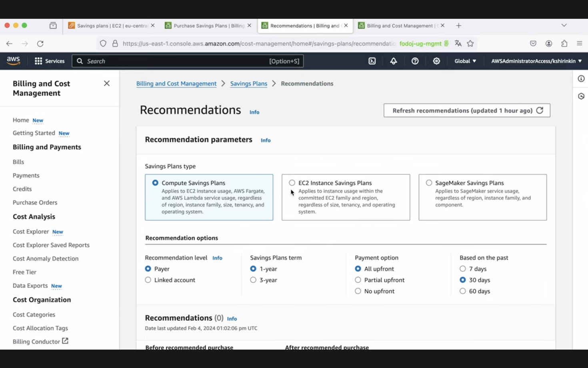Click Billing and Cost Management breadcrumb link
Viewport: 588px width, 368px height.
coord(176,84)
